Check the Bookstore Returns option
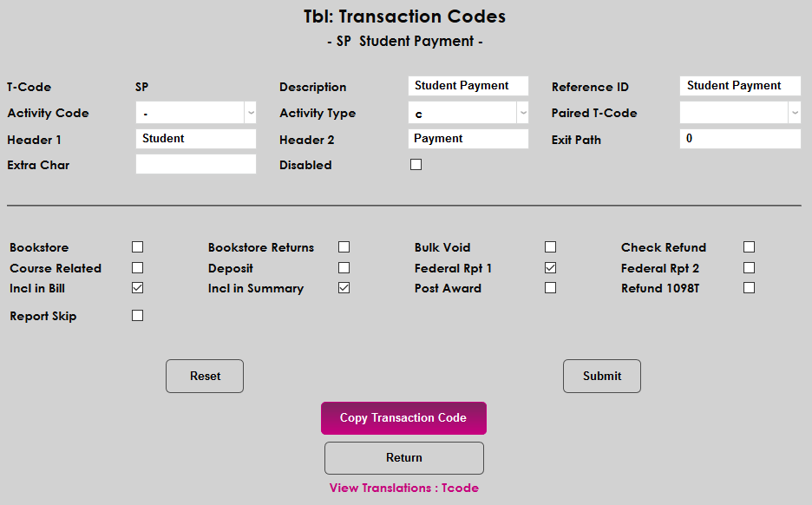Viewport: 812px width, 505px height. [x=344, y=247]
